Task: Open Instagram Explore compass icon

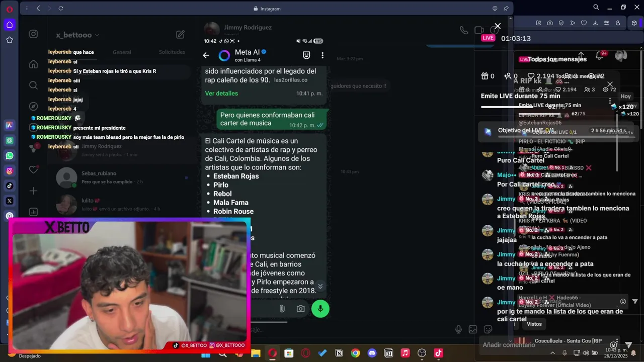Action: tap(33, 106)
